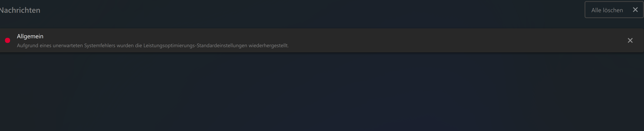Mark the notification read via the red dot
The height and width of the screenshot is (131, 644).
(8, 40)
